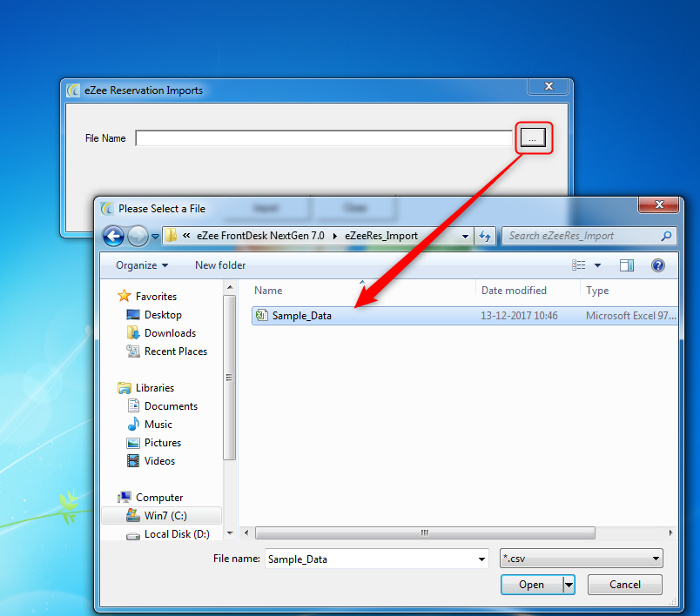Expand the File name dropdown arrow

click(481, 559)
